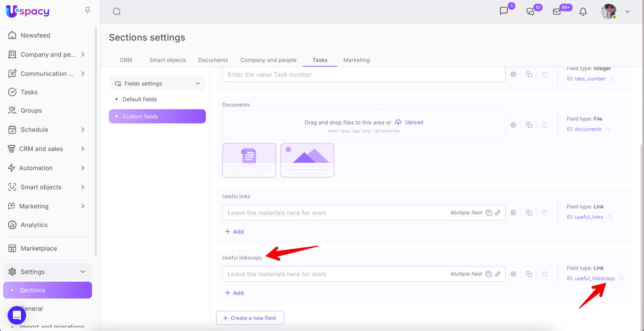644x331 pixels.
Task: Delete the Useful linkscopy field
Action: click(545, 274)
